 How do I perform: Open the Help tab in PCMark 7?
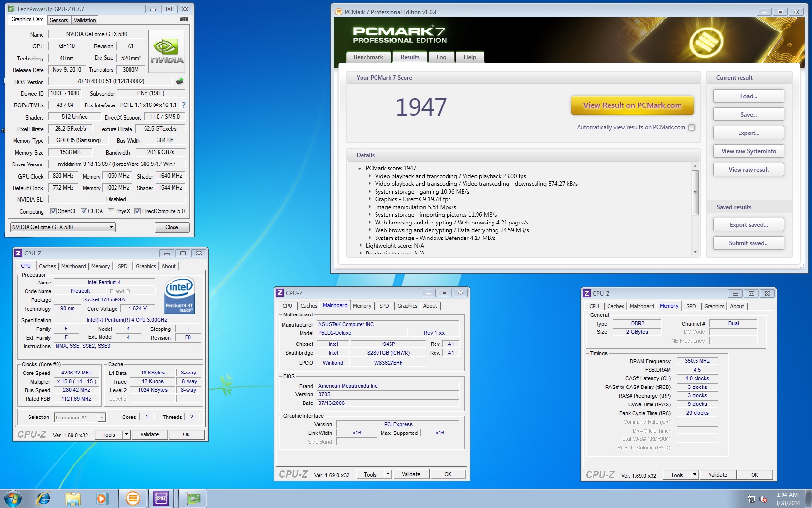pyautogui.click(x=470, y=57)
